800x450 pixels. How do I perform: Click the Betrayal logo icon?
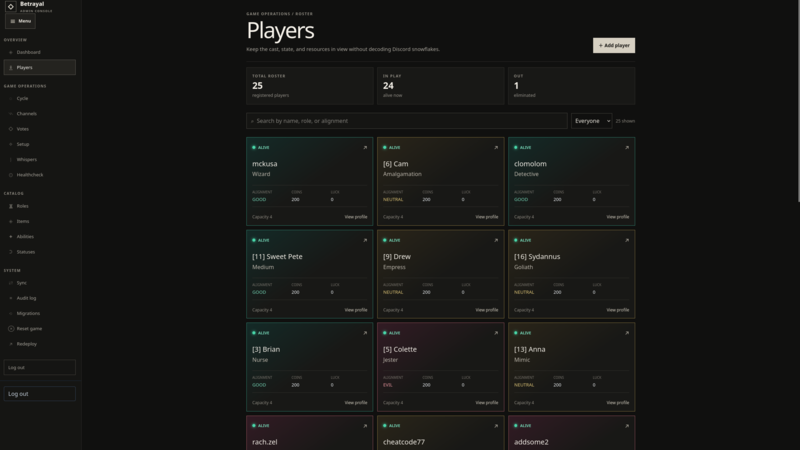pyautogui.click(x=10, y=7)
